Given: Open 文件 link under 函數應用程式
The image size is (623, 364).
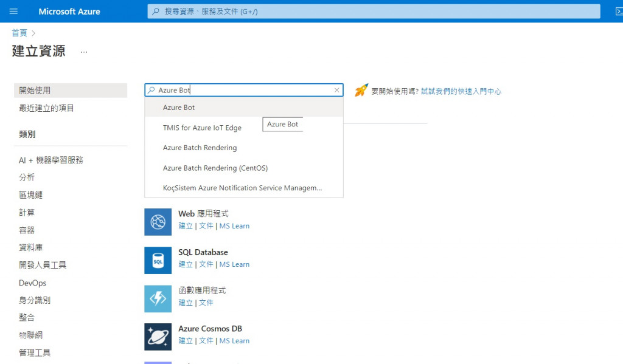Looking at the screenshot, I should click(206, 303).
